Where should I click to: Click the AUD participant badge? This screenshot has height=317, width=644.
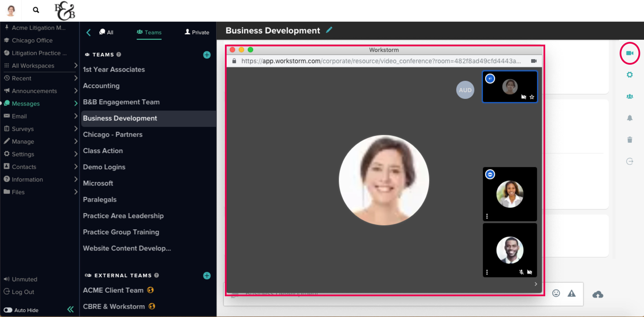click(x=465, y=90)
